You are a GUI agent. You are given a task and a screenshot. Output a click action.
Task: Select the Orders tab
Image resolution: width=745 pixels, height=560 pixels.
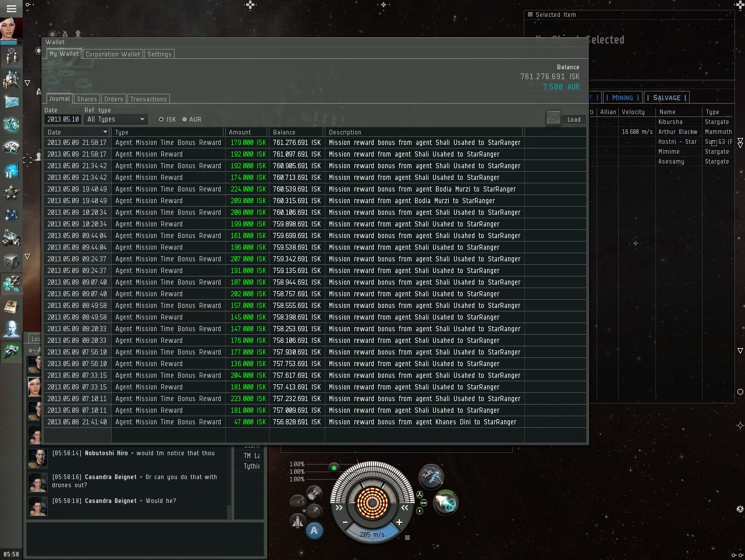coord(113,99)
